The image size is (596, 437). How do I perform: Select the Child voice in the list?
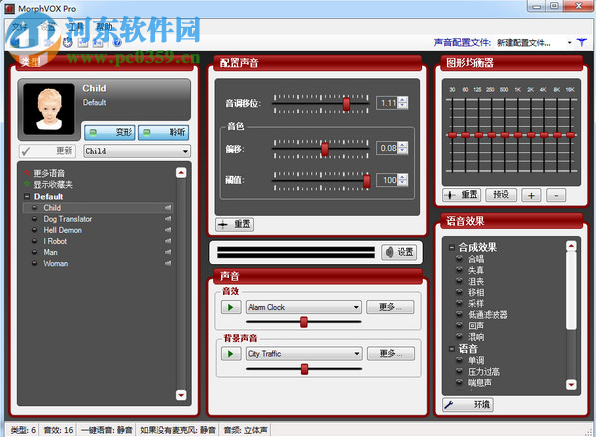coord(98,207)
